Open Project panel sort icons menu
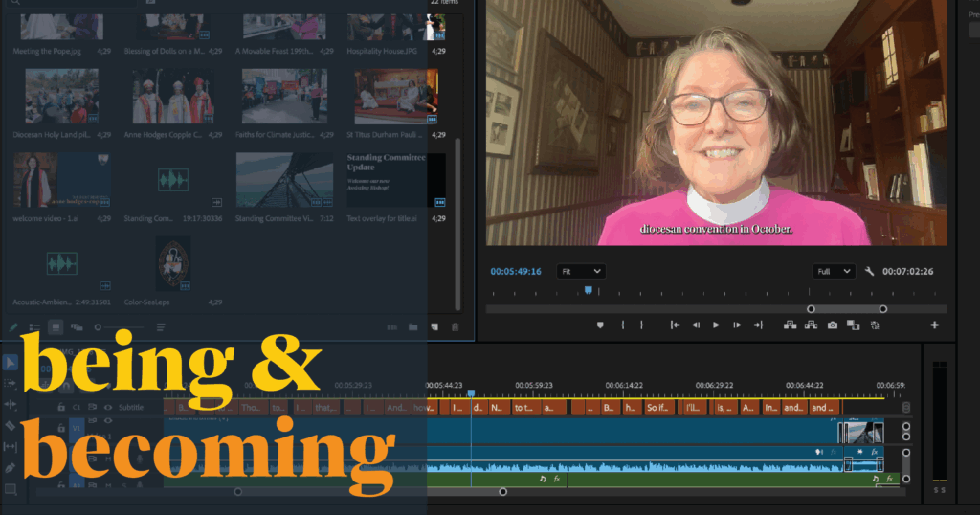980x515 pixels. pyautogui.click(x=160, y=327)
